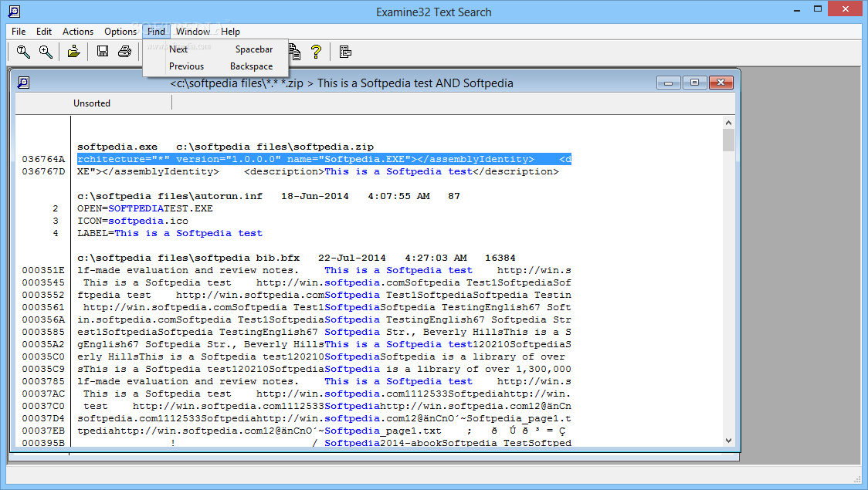This screenshot has height=490, width=868.
Task: Open file with the folder icon
Action: click(73, 52)
